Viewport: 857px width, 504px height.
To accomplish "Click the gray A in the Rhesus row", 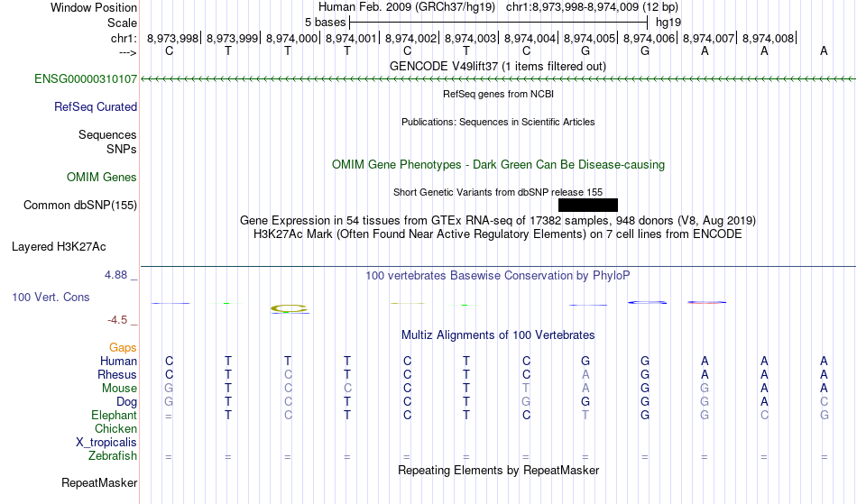I will (585, 374).
